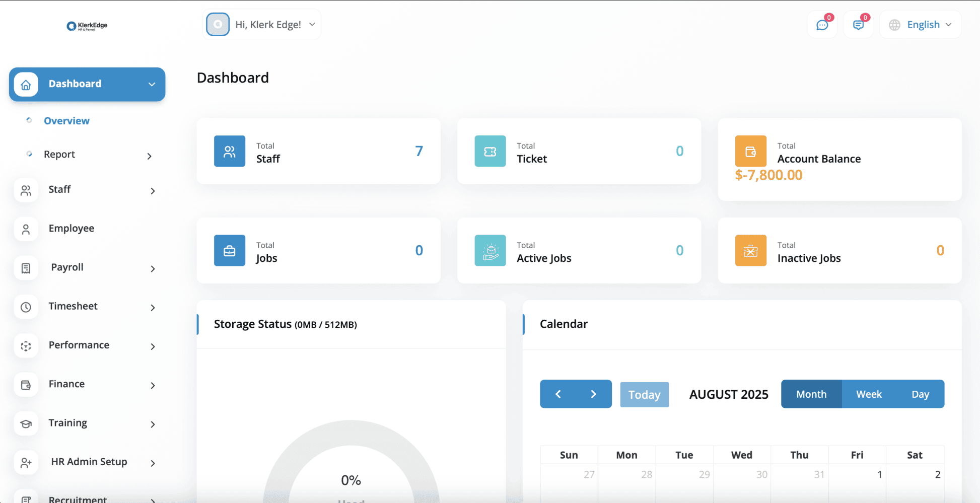Click the Total Jobs briefcase icon
Screen dimensions: 980x503
[x=229, y=250]
